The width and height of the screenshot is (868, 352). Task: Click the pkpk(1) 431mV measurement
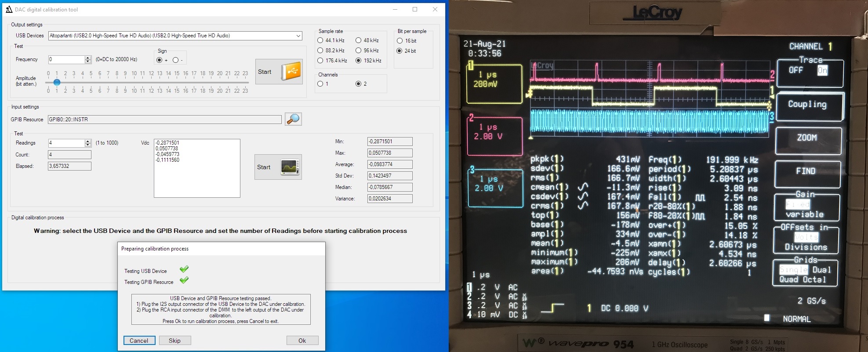pos(585,159)
